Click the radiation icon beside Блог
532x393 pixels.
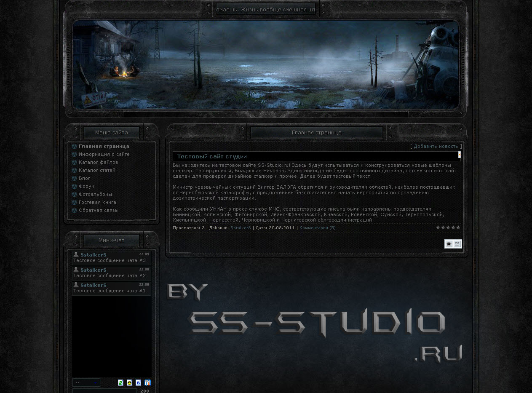[74, 178]
